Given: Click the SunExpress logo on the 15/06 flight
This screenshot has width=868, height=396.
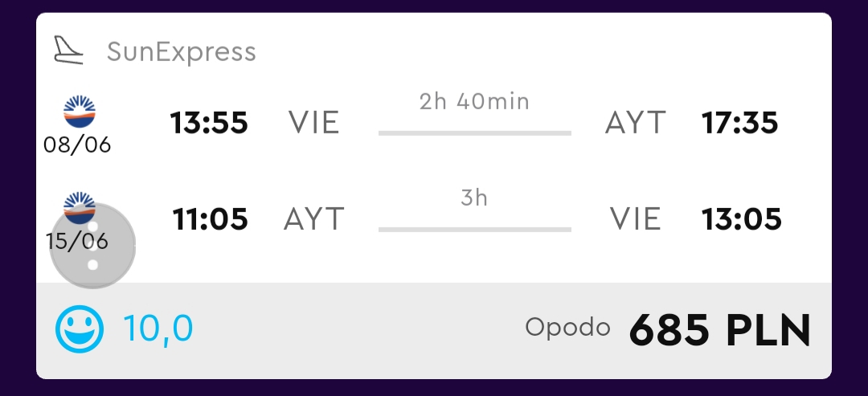Looking at the screenshot, I should (x=80, y=207).
